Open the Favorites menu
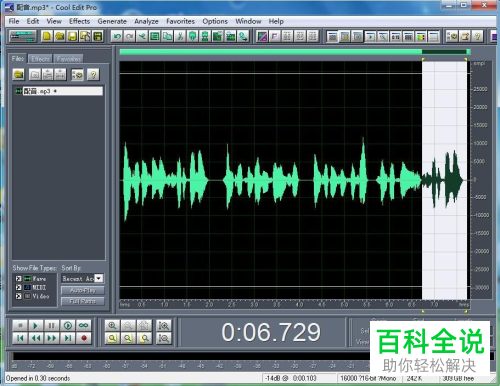The width and height of the screenshot is (500, 386). tap(180, 21)
